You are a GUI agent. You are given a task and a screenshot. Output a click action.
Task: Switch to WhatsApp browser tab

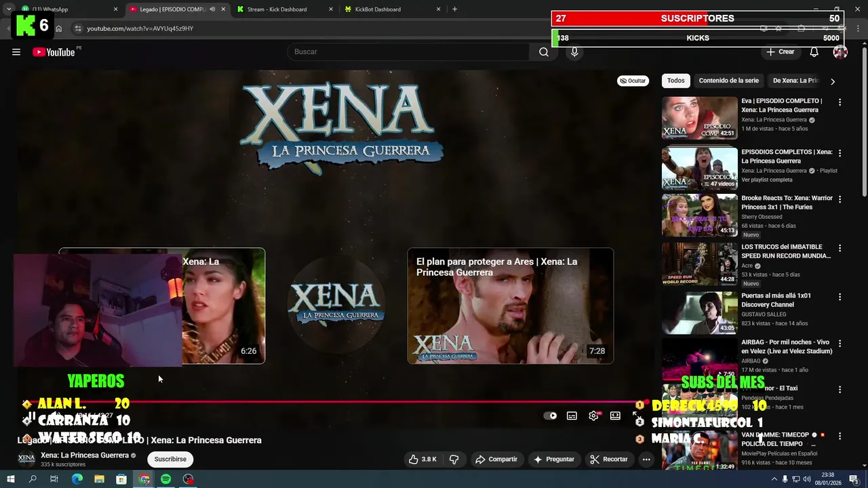(x=68, y=9)
